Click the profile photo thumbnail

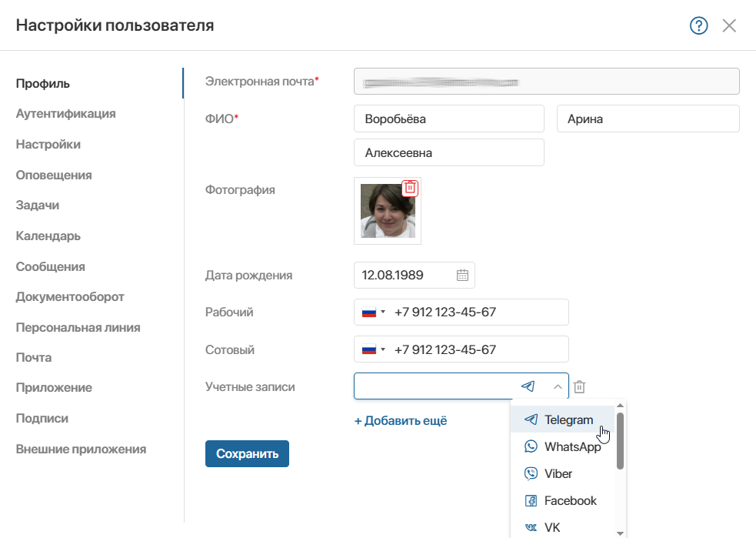click(388, 211)
